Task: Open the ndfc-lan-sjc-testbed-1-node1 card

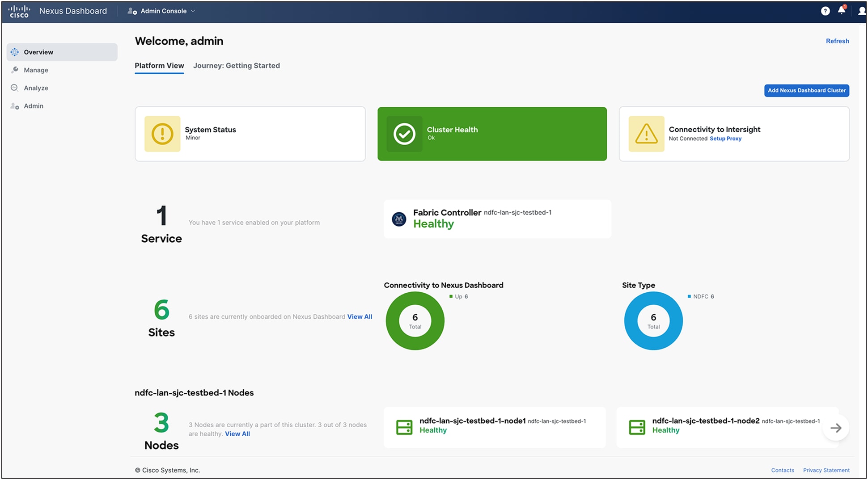Action: (x=495, y=427)
